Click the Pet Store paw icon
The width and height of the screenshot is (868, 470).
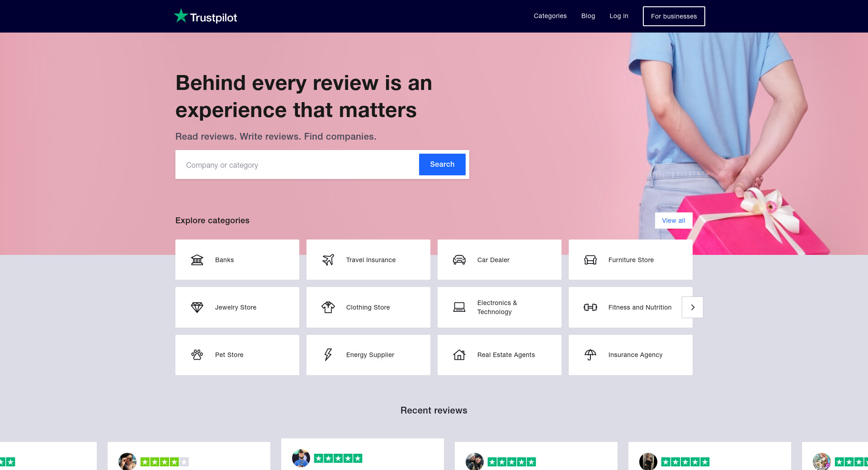197,355
